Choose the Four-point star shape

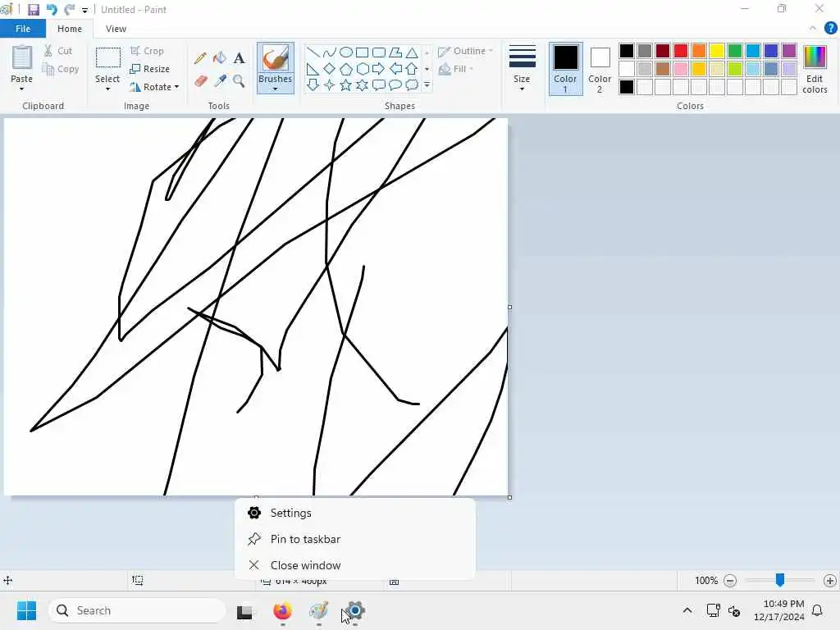(330, 84)
